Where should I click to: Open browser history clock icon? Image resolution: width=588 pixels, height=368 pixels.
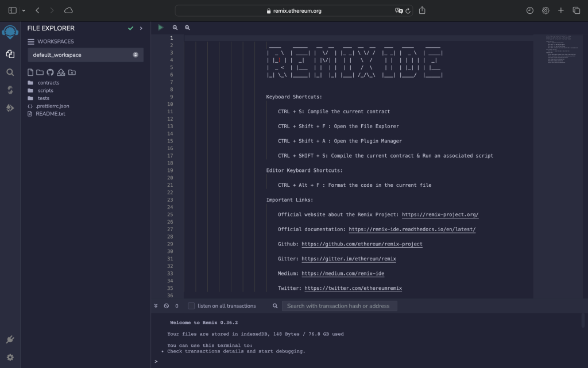530,10
